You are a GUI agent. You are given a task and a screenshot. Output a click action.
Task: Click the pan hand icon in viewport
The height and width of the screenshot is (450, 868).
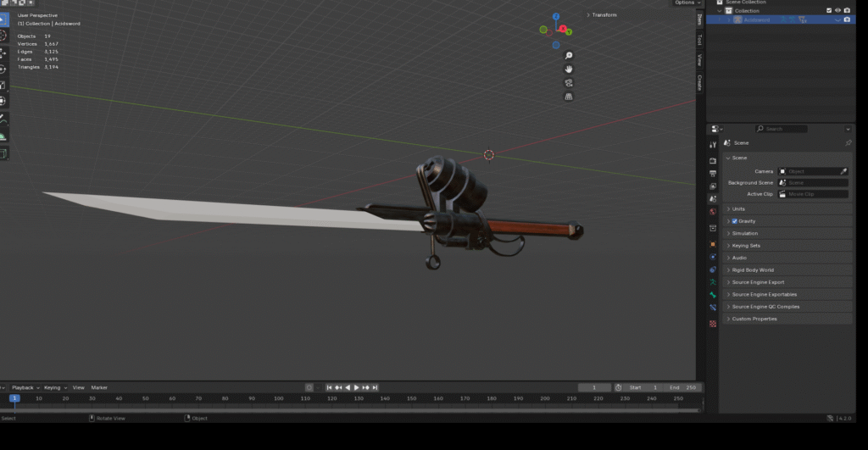point(569,69)
